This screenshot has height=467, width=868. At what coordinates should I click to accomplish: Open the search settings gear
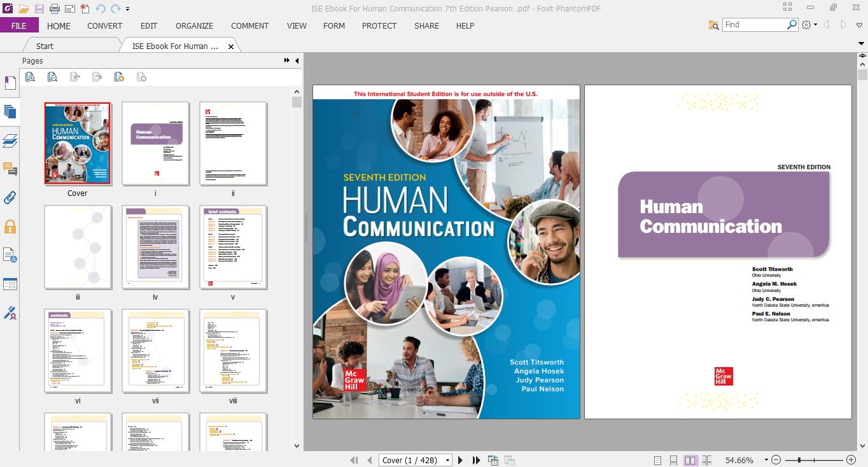pyautogui.click(x=806, y=25)
